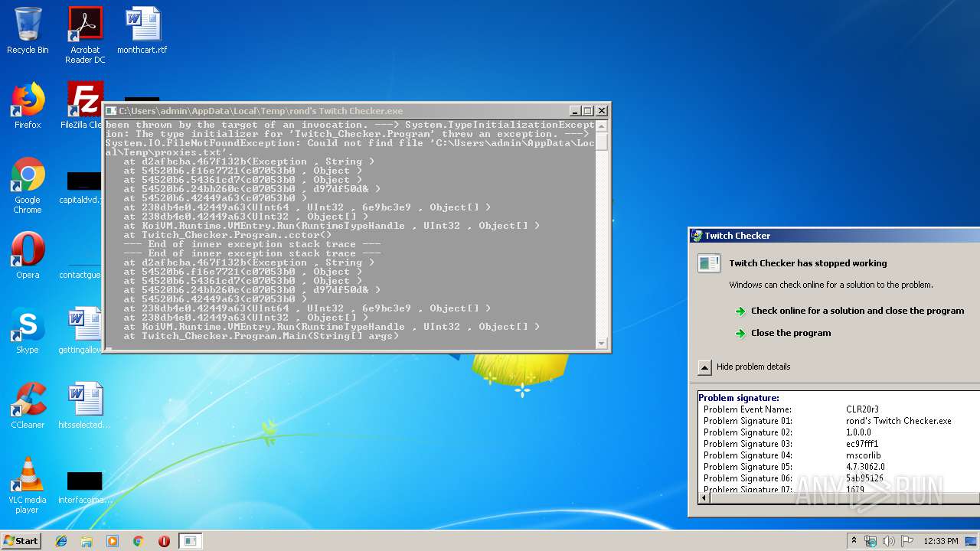980x551 pixels.
Task: Minimize the Twitch Checker console window
Action: pos(576,111)
